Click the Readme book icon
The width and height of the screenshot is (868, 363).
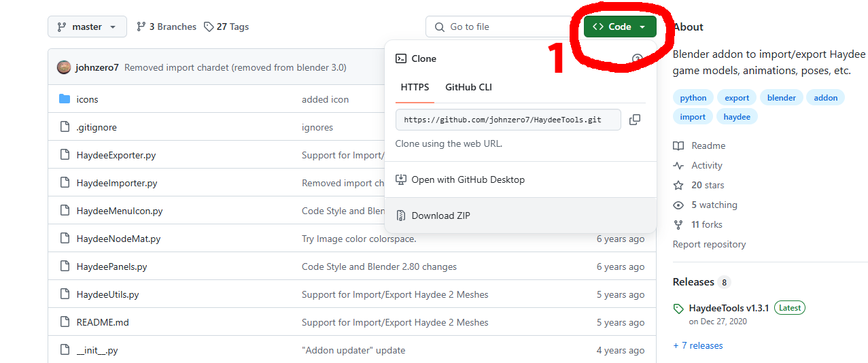(x=678, y=146)
